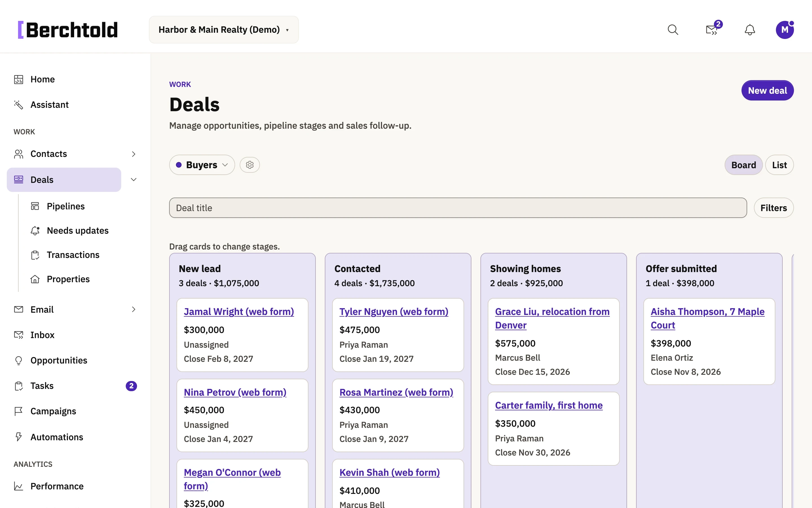Open Grace Liu relocation from Denver deal
The width and height of the screenshot is (812, 508).
tap(552, 319)
